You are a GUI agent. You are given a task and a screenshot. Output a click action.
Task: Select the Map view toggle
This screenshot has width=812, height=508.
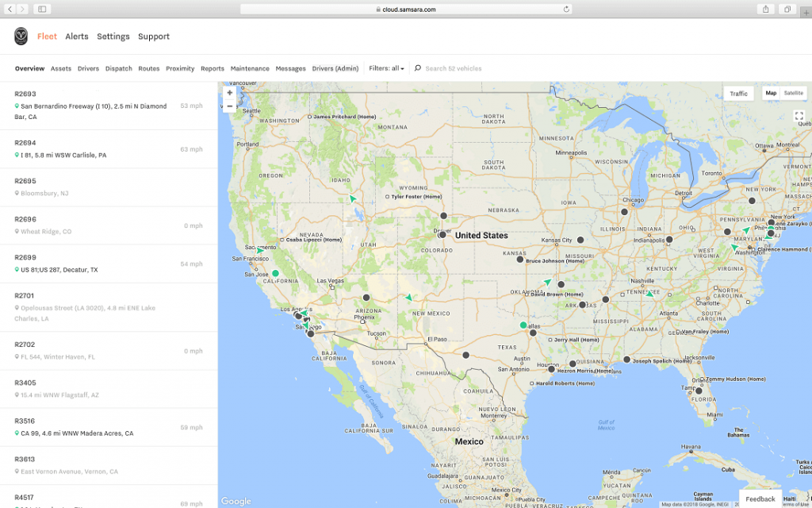770,93
